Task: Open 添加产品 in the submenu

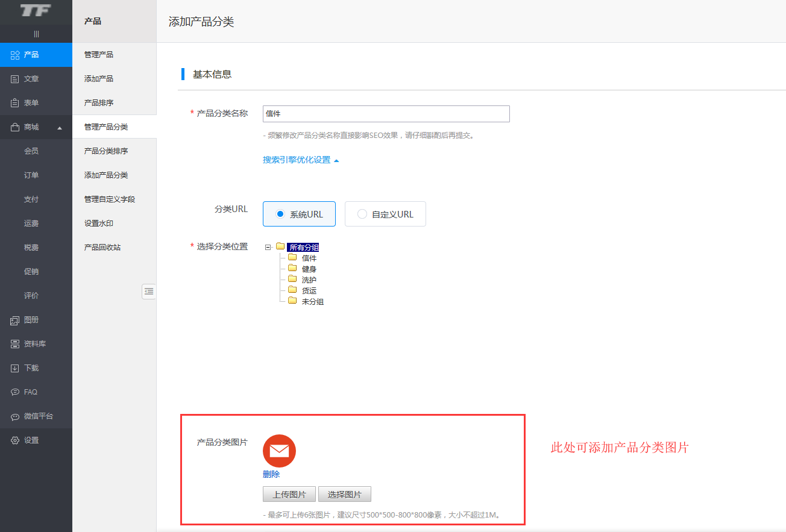Action: pyautogui.click(x=99, y=79)
